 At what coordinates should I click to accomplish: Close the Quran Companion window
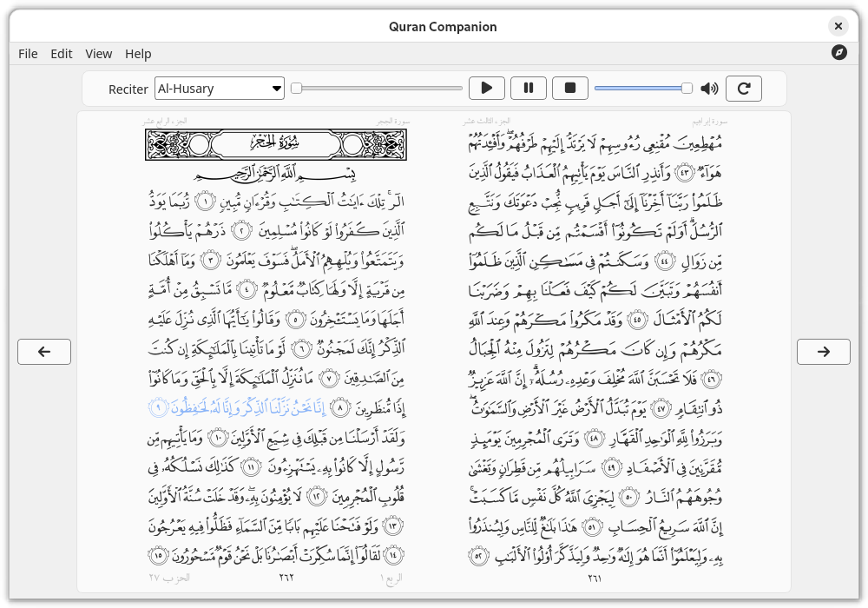click(838, 26)
